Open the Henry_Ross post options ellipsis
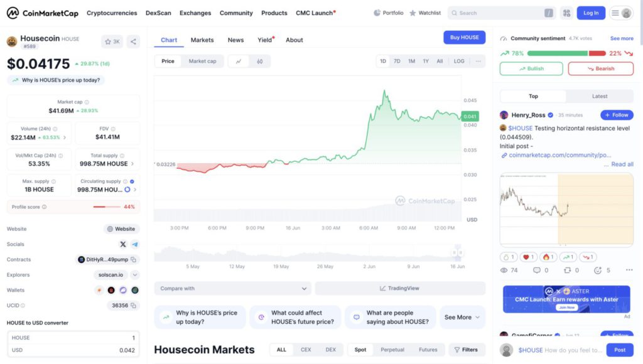643x364 pixels. pyautogui.click(x=629, y=270)
